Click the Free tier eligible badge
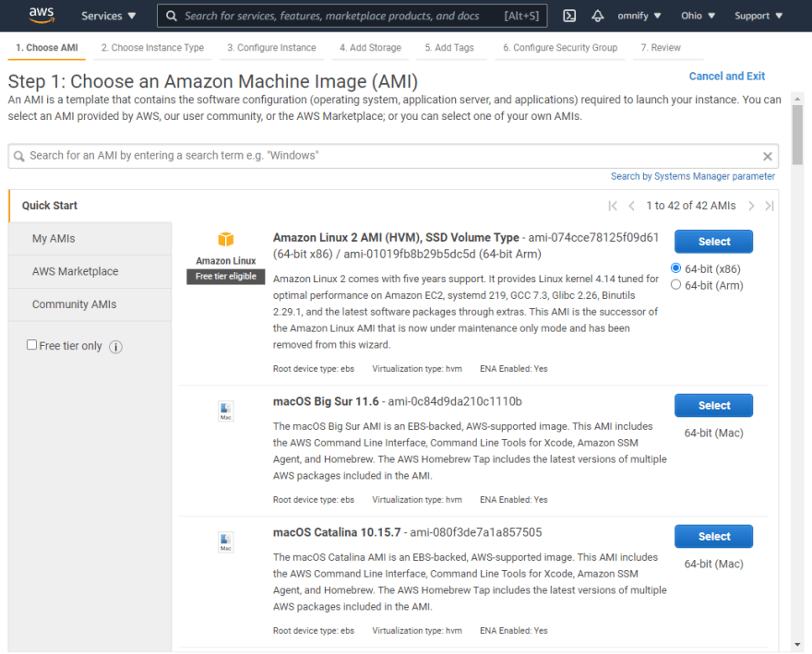Viewport: 812px width, 654px height. 226,277
